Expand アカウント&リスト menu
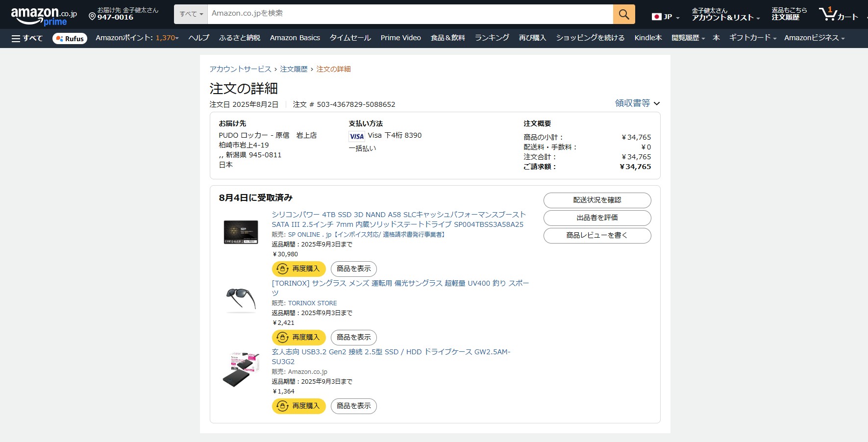Viewport: 868px width, 442px height. (x=725, y=14)
